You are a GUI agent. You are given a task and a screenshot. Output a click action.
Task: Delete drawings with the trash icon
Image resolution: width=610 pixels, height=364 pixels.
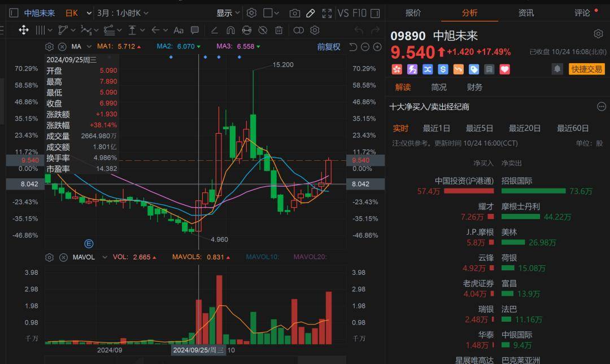click(x=278, y=30)
